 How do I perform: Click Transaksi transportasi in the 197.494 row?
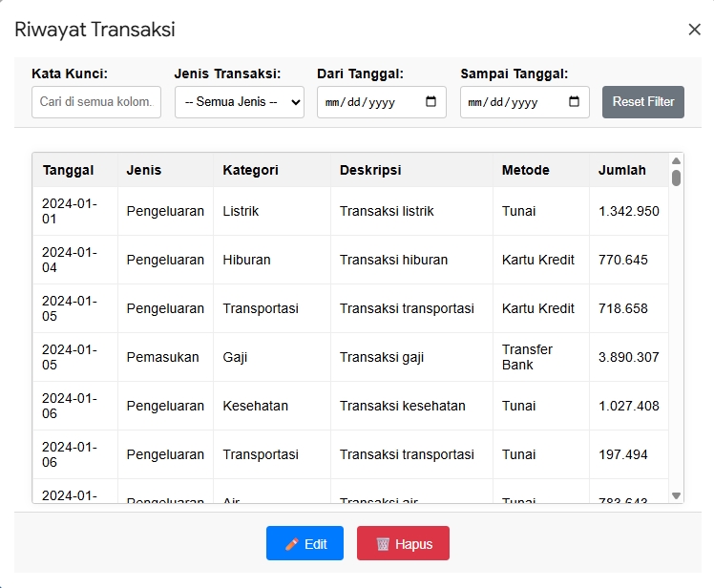click(x=411, y=454)
